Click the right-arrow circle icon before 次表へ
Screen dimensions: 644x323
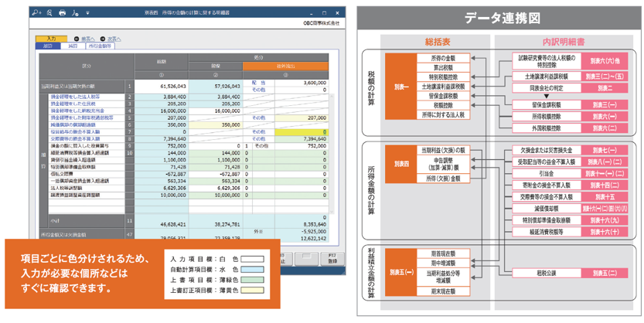[103, 39]
